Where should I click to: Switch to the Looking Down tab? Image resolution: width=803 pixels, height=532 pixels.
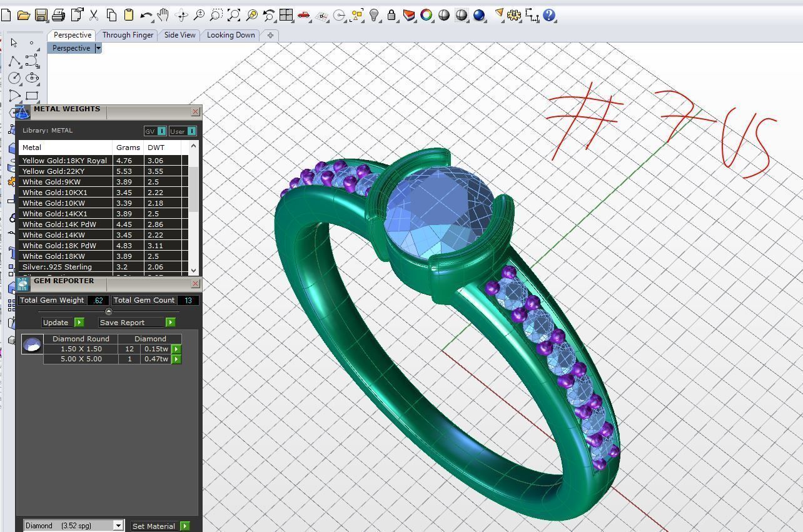point(231,35)
